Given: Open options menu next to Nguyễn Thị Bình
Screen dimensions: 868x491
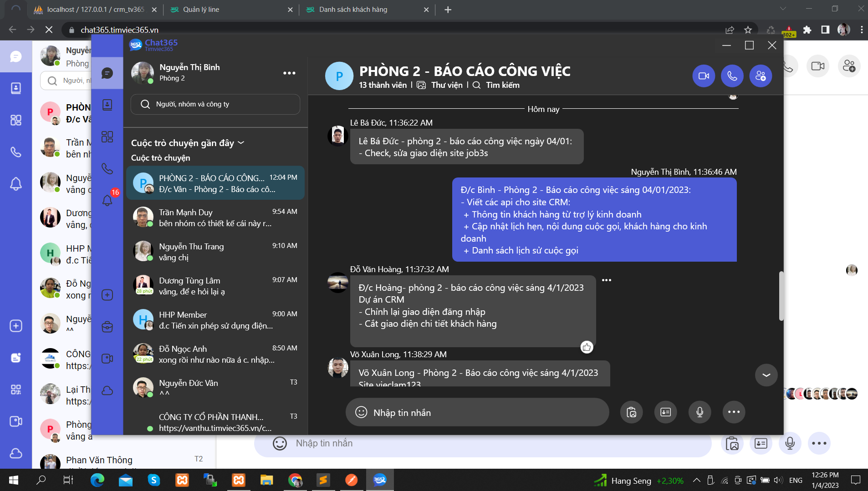Looking at the screenshot, I should click(x=289, y=73).
